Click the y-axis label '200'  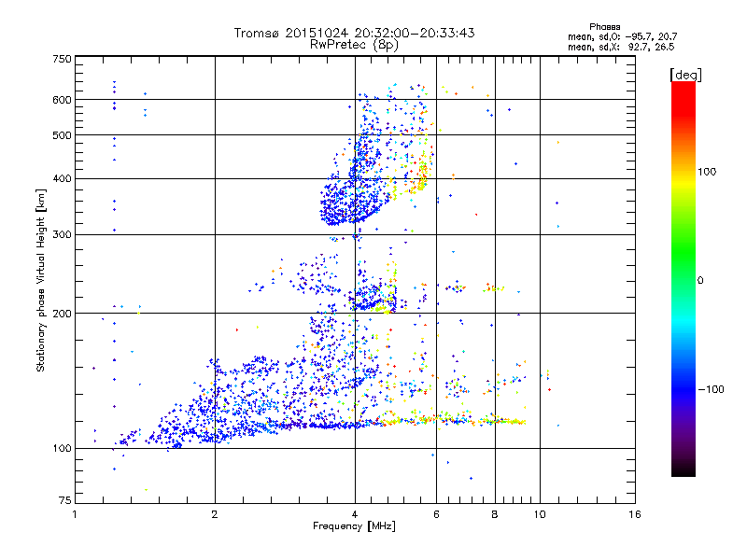63,314
